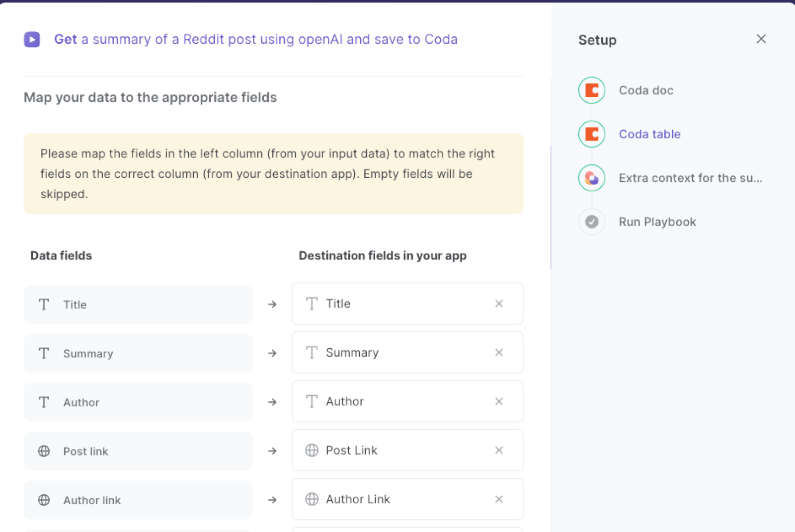Click the T icon next to the Author data field
The height and width of the screenshot is (532, 795).
pyautogui.click(x=44, y=402)
